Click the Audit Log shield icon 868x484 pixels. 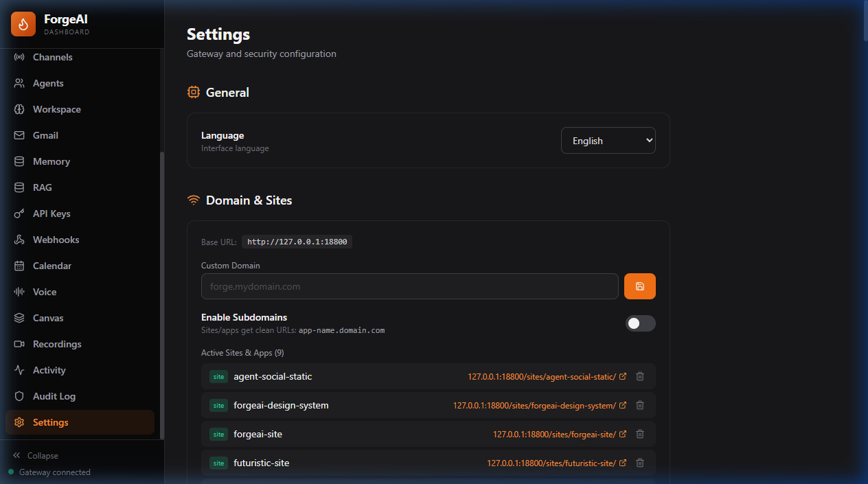[x=19, y=396]
